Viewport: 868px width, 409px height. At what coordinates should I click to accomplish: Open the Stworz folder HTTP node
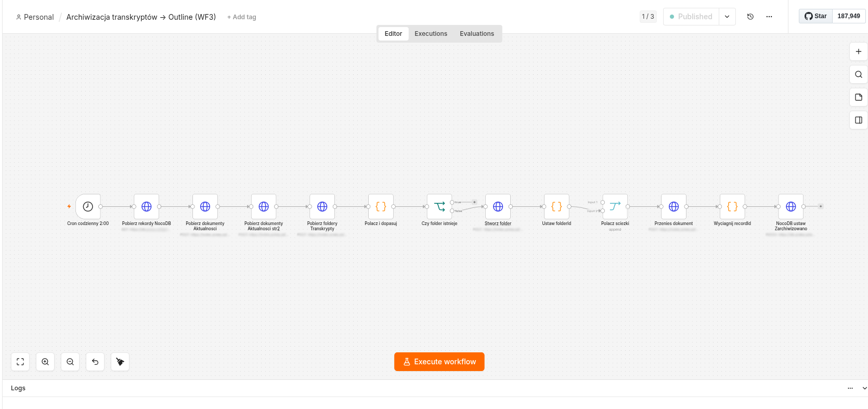tap(498, 206)
